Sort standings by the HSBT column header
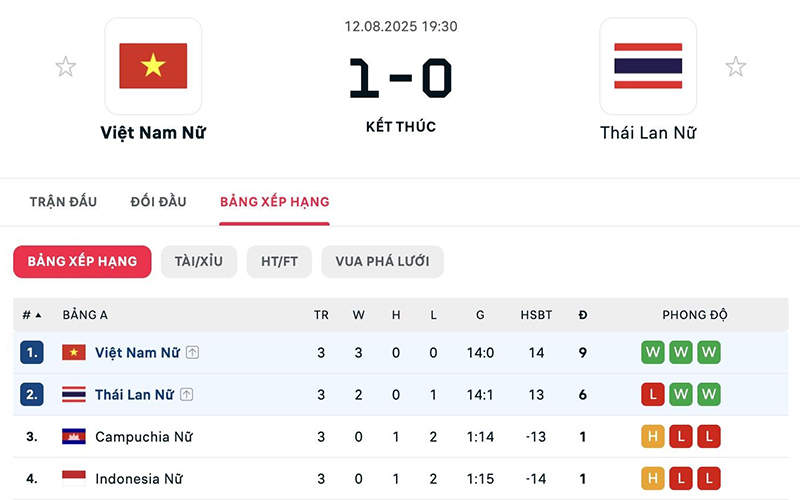 536,315
